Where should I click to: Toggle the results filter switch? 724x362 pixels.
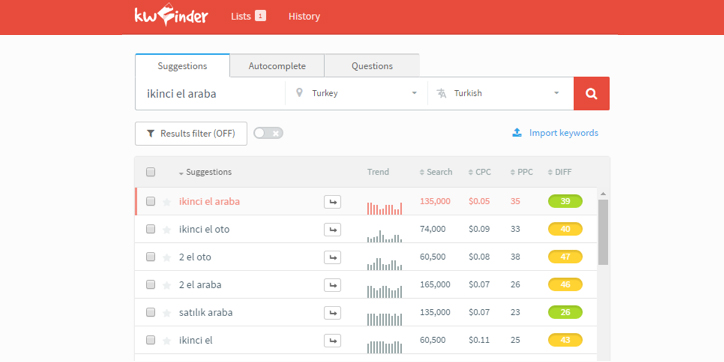coord(268,133)
